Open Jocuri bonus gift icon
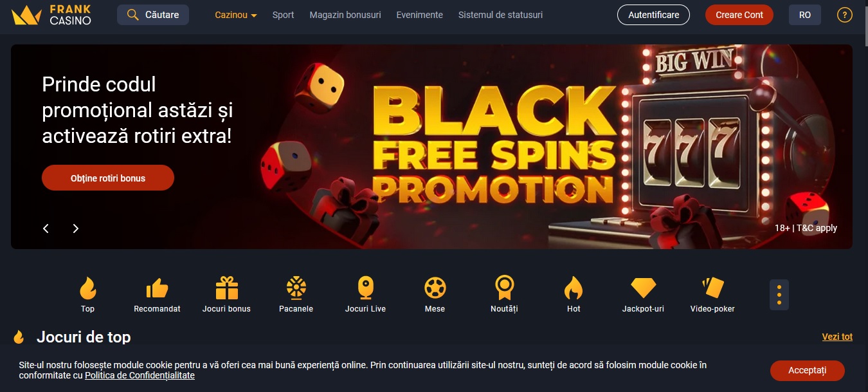 click(x=226, y=288)
